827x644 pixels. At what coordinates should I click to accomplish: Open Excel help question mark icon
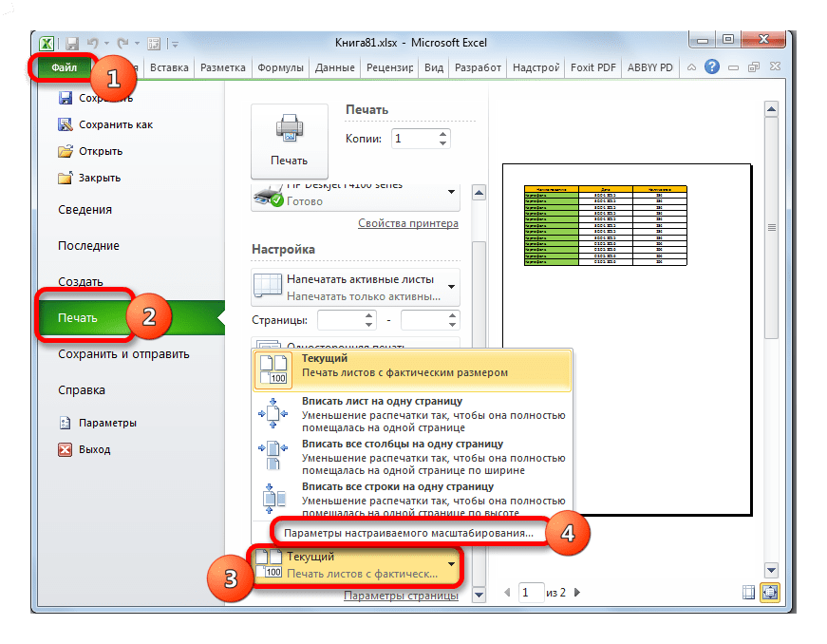tap(711, 67)
